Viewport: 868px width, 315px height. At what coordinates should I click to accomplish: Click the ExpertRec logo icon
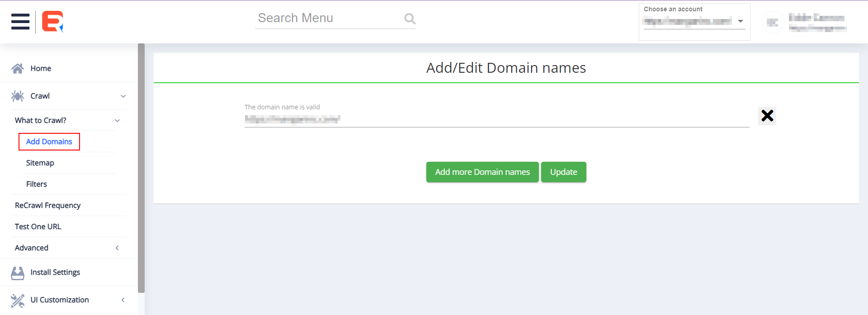[x=52, y=22]
